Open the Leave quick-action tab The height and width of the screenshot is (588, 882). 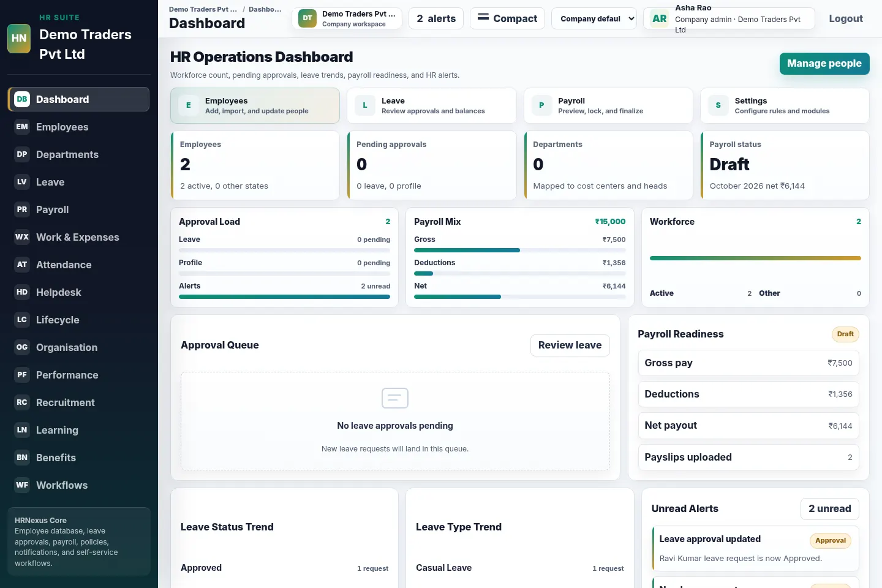click(431, 105)
